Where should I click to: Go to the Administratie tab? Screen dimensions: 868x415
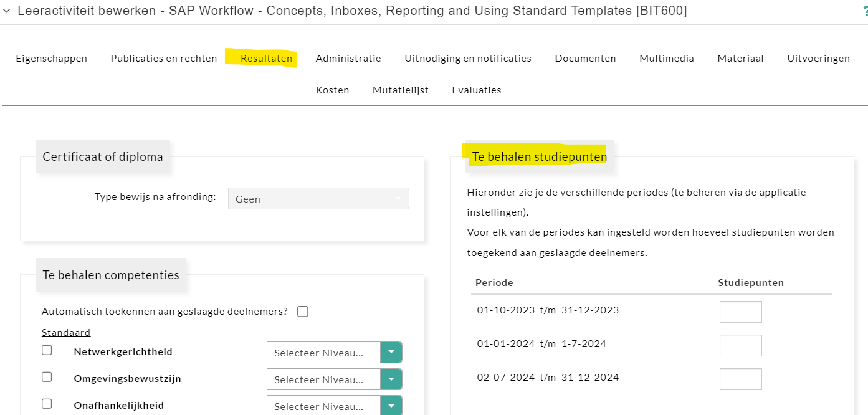[x=348, y=59]
